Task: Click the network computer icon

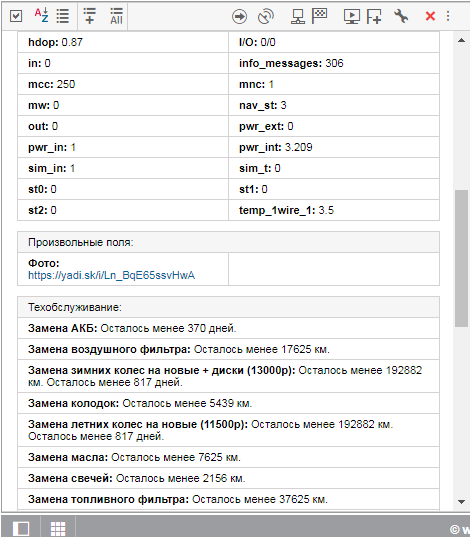Action: point(298,16)
